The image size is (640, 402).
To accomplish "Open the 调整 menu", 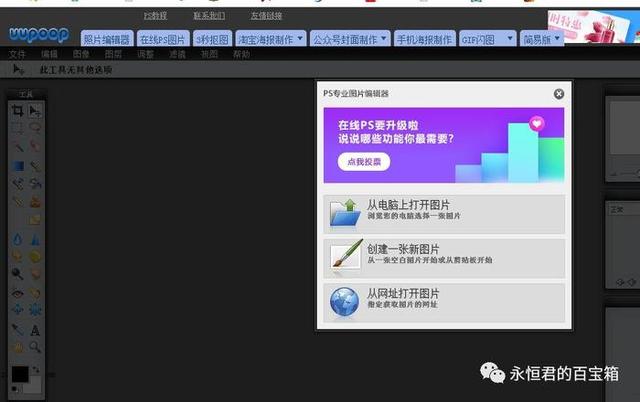I will click(145, 54).
